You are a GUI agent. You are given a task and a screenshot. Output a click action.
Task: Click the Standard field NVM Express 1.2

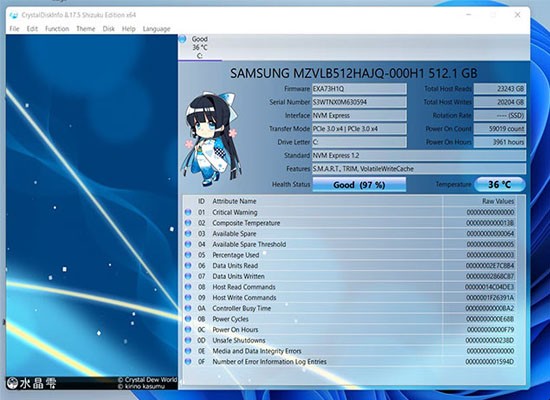click(x=419, y=155)
